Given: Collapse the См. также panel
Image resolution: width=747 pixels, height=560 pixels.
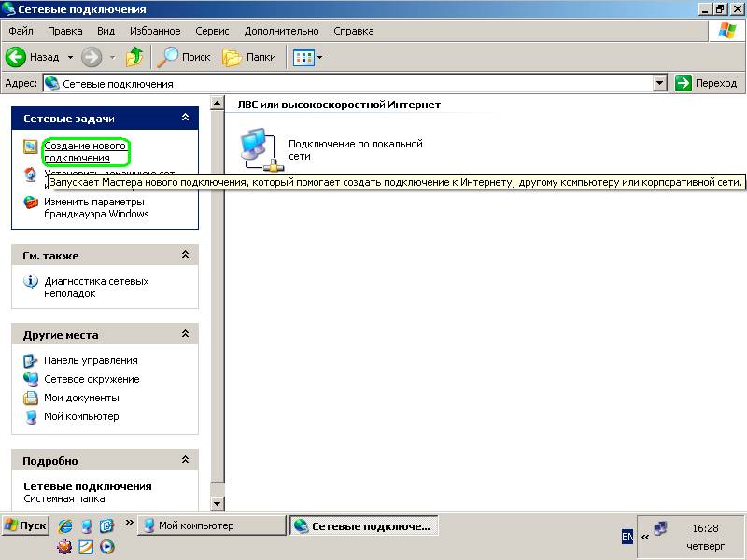Looking at the screenshot, I should (185, 255).
